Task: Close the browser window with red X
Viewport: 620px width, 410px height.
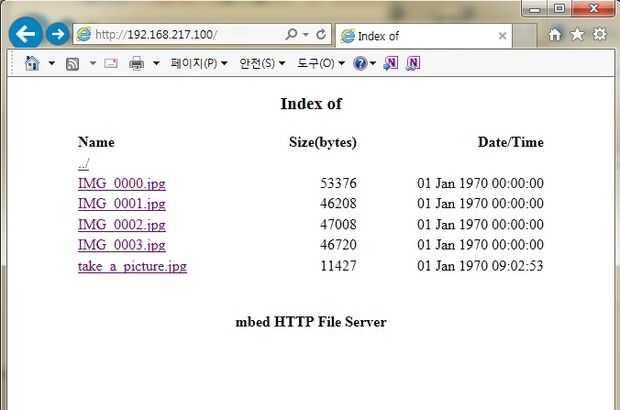Action: [594, 9]
